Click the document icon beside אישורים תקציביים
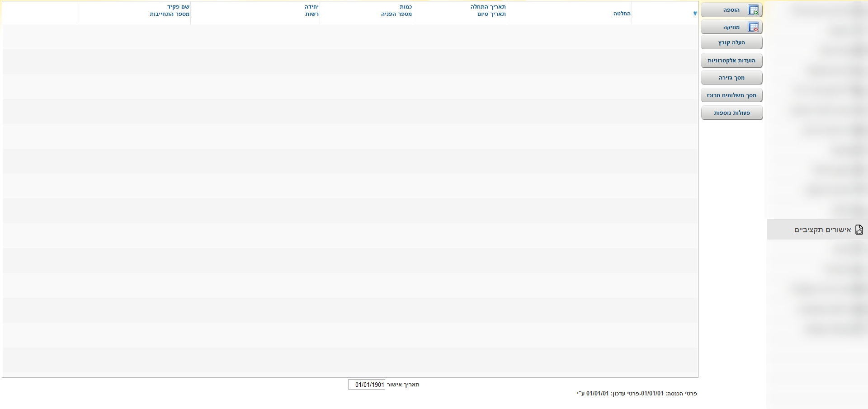This screenshot has width=868, height=409. tap(859, 230)
